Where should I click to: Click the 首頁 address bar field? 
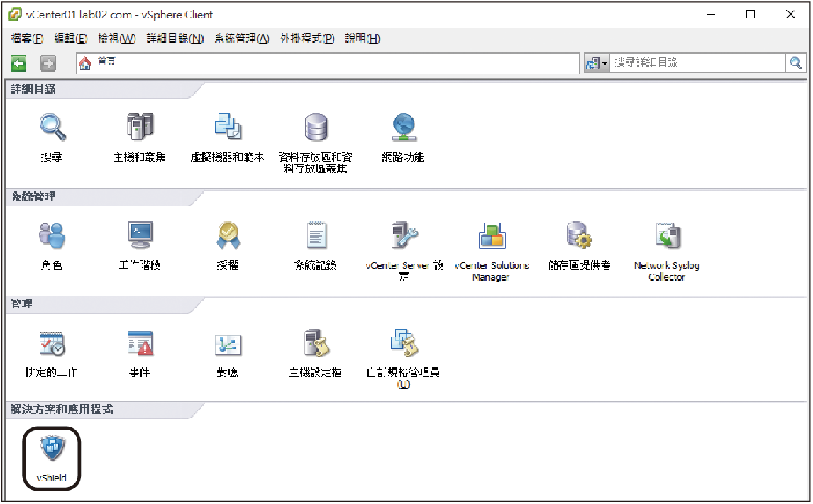[327, 63]
